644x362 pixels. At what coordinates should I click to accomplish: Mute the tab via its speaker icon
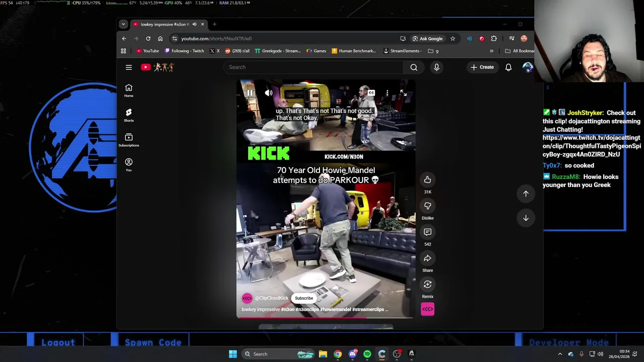194,24
